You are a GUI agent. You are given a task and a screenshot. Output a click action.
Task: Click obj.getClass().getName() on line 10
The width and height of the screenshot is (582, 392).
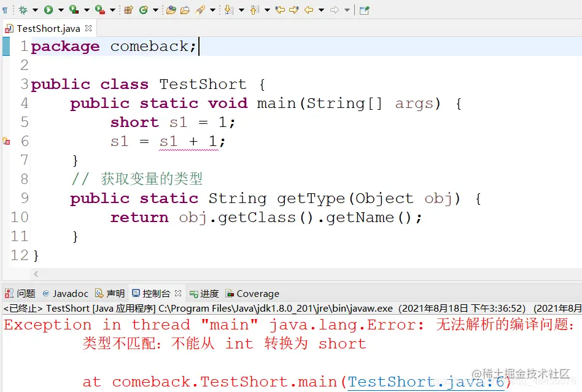point(300,218)
